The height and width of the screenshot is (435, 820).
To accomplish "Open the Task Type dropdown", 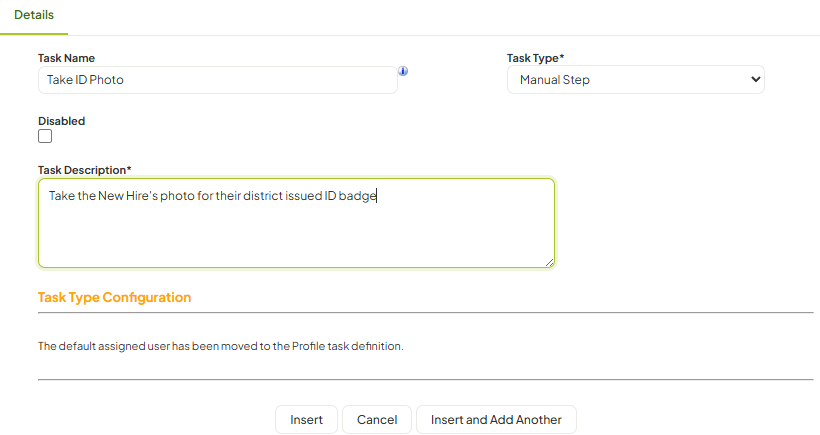I will click(635, 80).
